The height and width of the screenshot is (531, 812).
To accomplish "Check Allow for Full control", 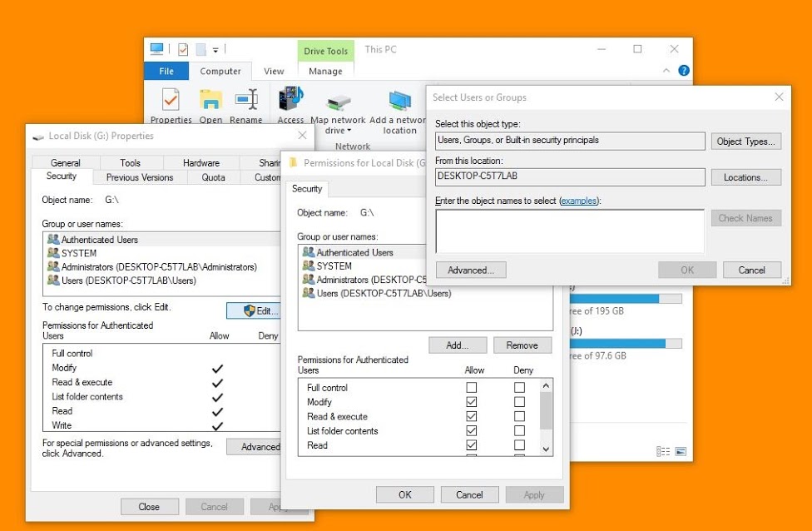I will [472, 388].
